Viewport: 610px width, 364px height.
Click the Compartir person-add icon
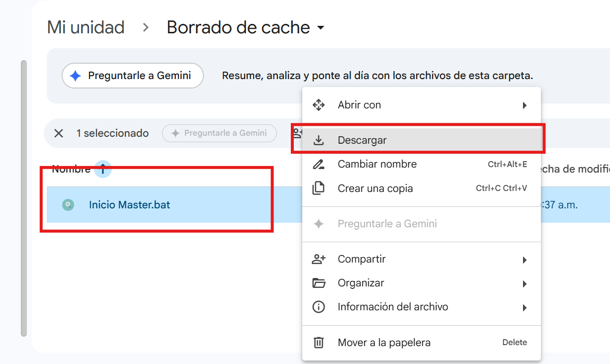point(318,259)
